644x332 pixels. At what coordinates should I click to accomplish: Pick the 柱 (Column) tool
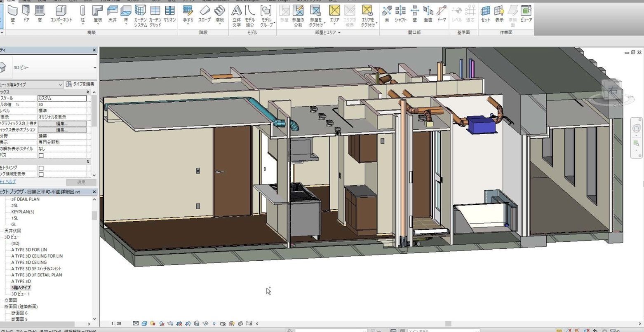[x=82, y=14]
